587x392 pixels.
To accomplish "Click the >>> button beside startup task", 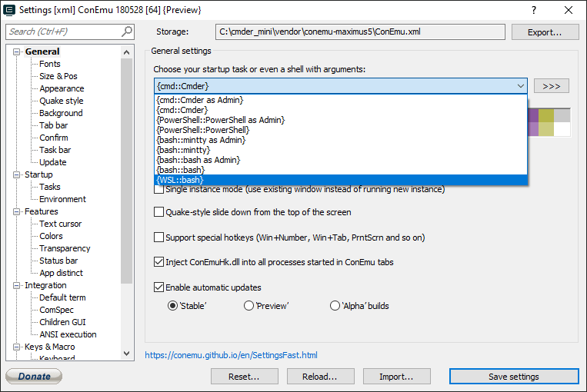I will click(x=552, y=86).
